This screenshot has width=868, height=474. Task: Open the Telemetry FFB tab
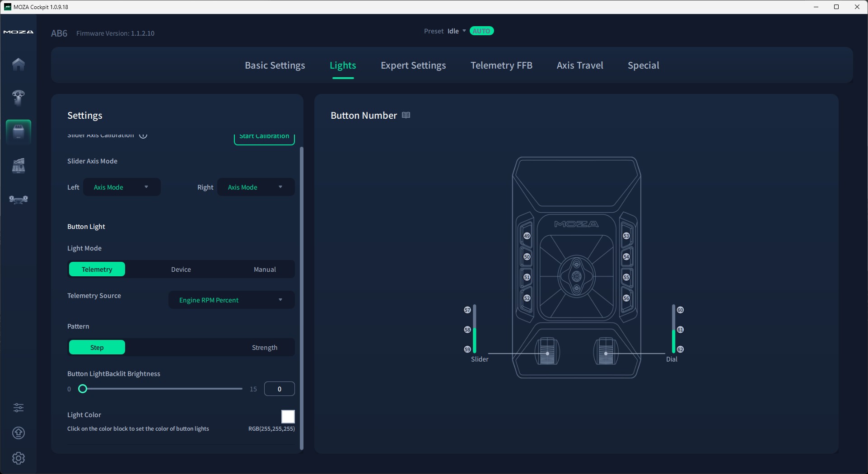[x=501, y=65]
